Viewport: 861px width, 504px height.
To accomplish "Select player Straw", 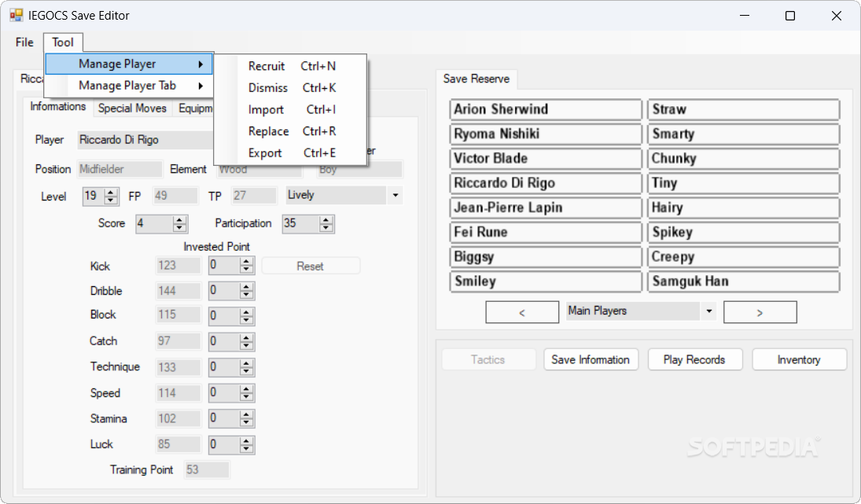I will [744, 109].
